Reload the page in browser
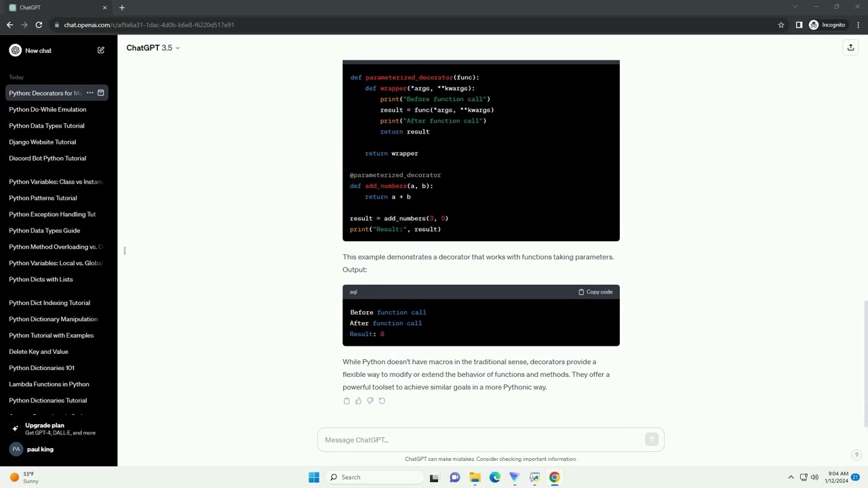868x488 pixels. (39, 25)
